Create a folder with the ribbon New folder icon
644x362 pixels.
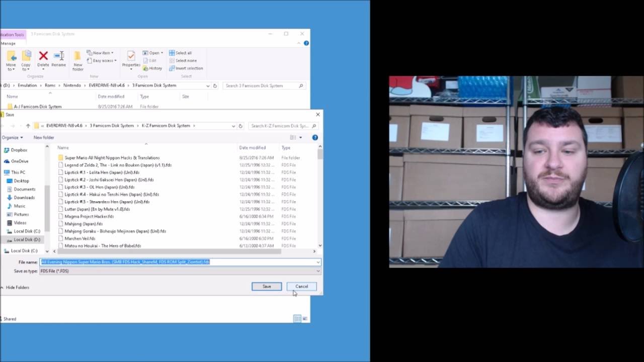click(x=77, y=55)
